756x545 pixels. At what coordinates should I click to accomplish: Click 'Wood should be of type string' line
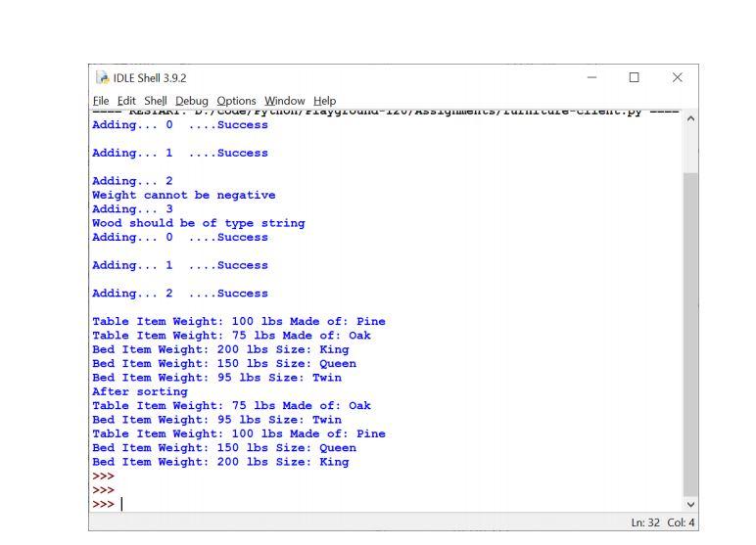[x=199, y=223]
